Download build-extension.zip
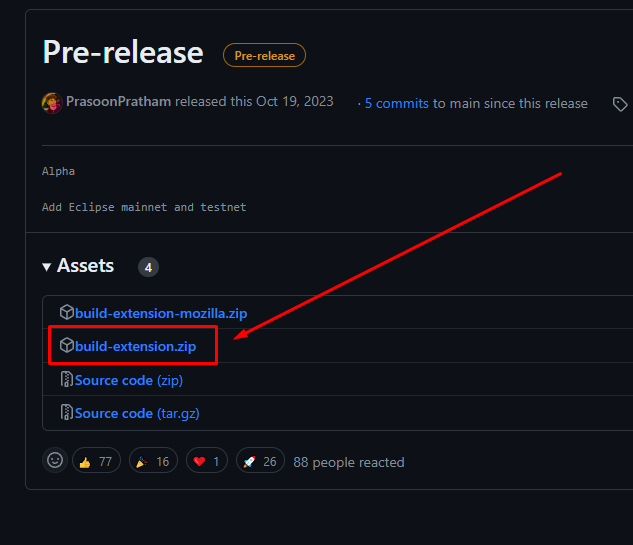 click(135, 346)
